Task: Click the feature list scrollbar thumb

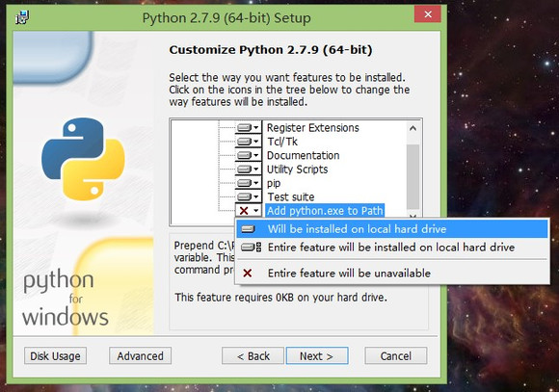Action: [413, 176]
